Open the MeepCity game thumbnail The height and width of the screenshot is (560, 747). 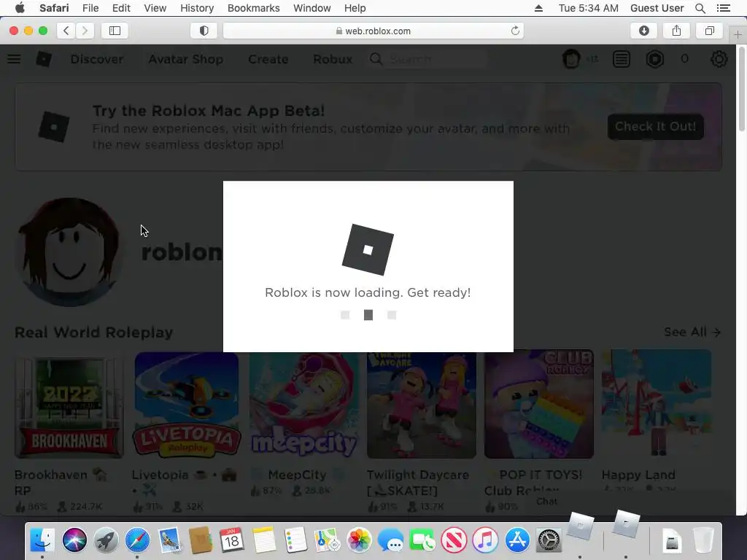304,405
